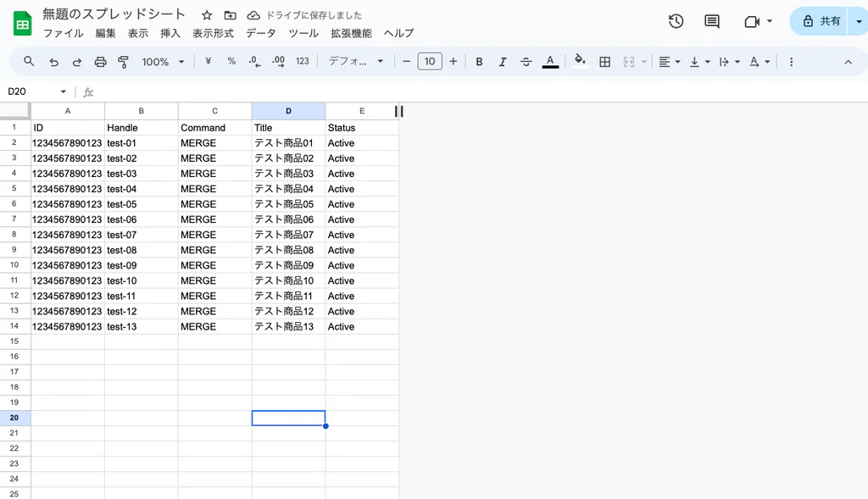Image resolution: width=868 pixels, height=499 pixels.
Task: Open the ツール menu
Action: [x=303, y=33]
